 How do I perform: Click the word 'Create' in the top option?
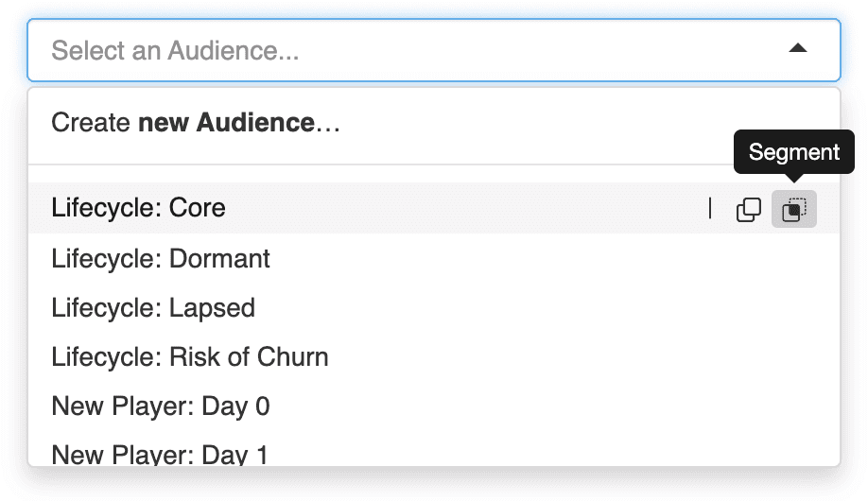click(92, 123)
